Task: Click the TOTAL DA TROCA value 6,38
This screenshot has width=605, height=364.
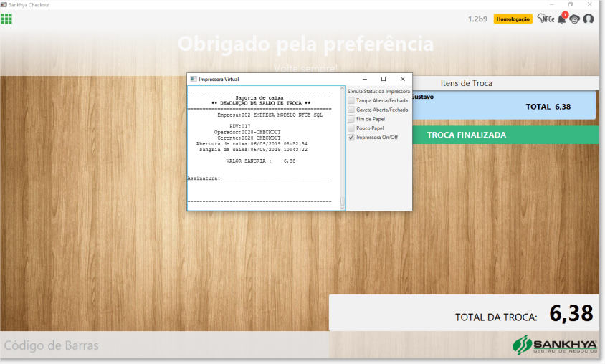Action: [x=571, y=313]
